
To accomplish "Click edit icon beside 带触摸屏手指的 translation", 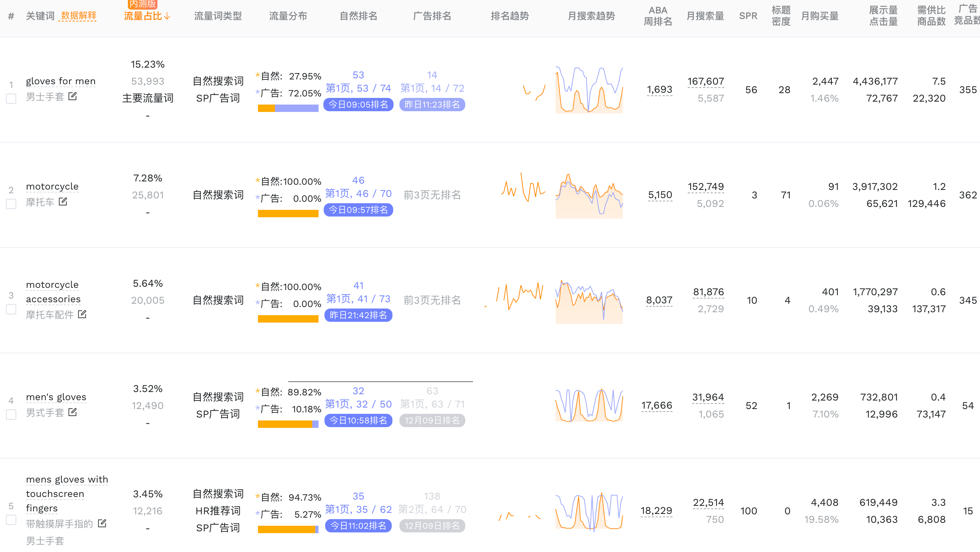I will coord(102,524).
